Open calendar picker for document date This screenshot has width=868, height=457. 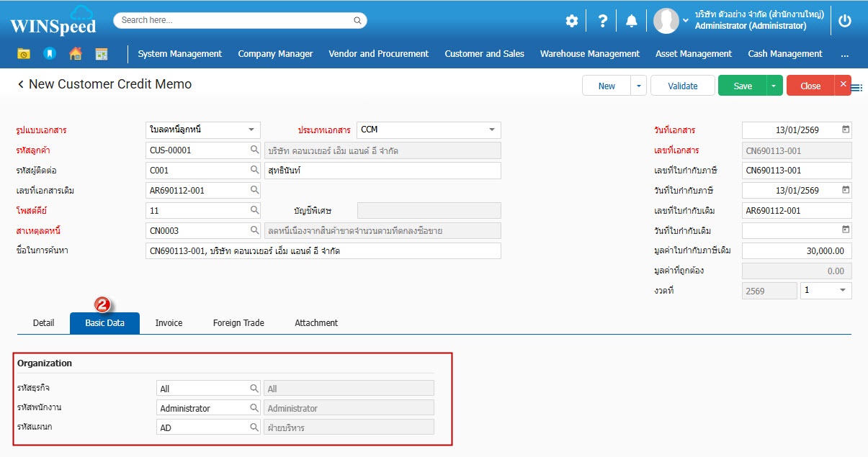(846, 130)
